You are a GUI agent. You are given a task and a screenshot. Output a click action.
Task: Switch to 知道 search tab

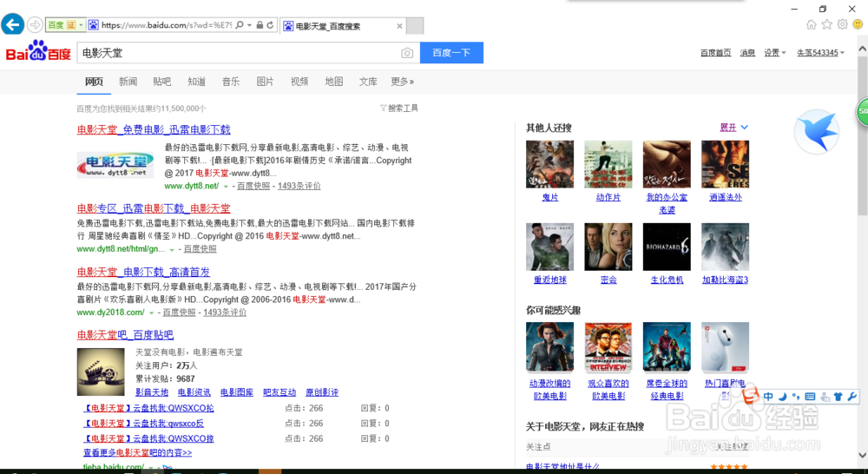[x=196, y=82]
